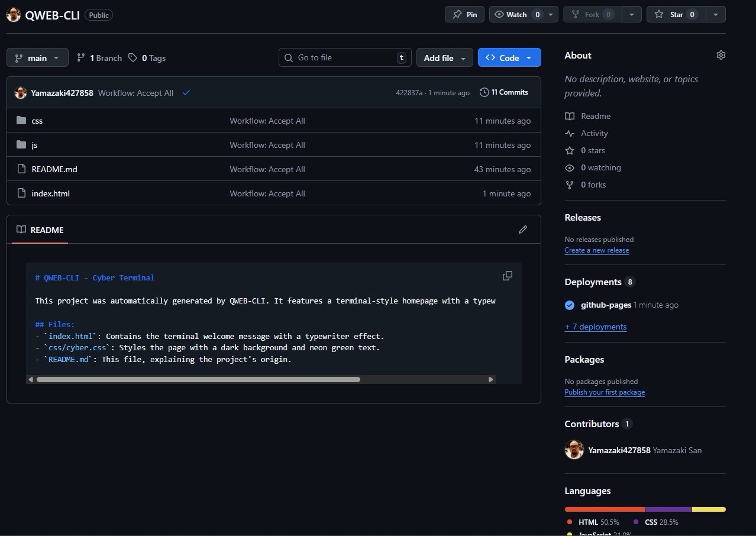Open the README.md file
The height and width of the screenshot is (536, 756).
click(x=54, y=169)
